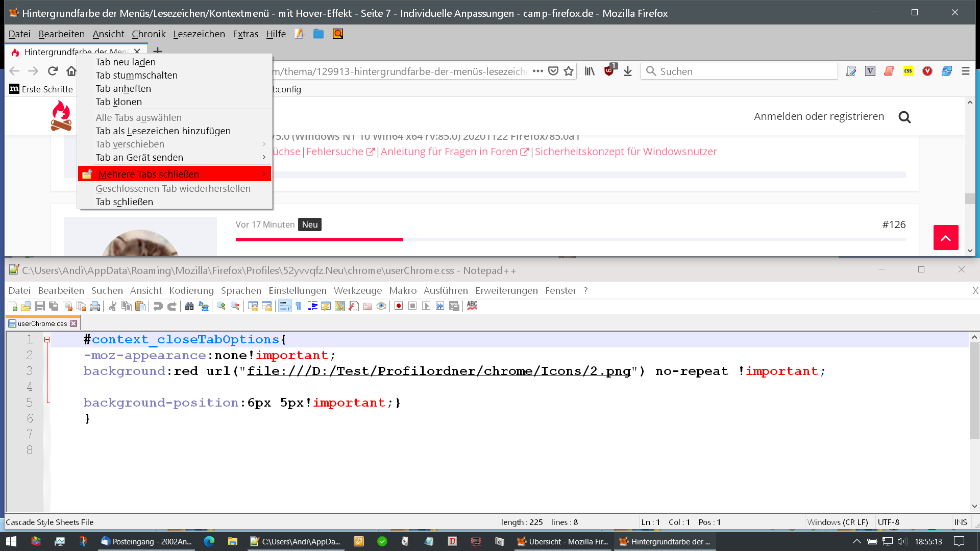Start macro recording with red dot icon
The image size is (980, 551).
tap(399, 306)
